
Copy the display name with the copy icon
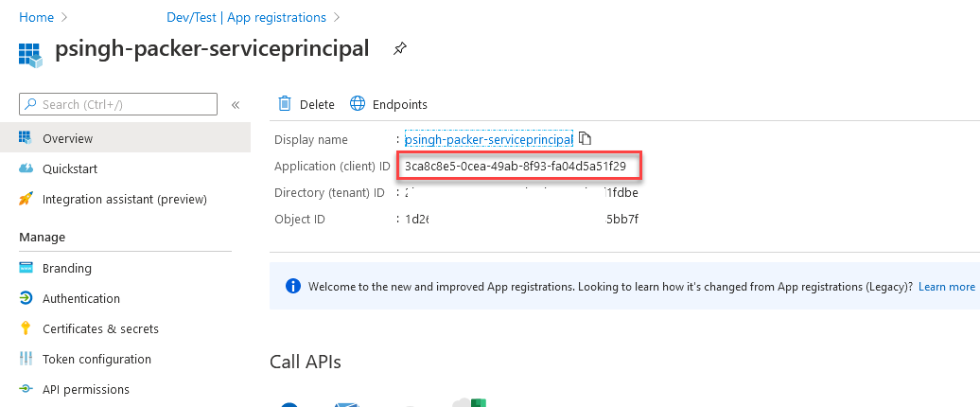tap(586, 139)
